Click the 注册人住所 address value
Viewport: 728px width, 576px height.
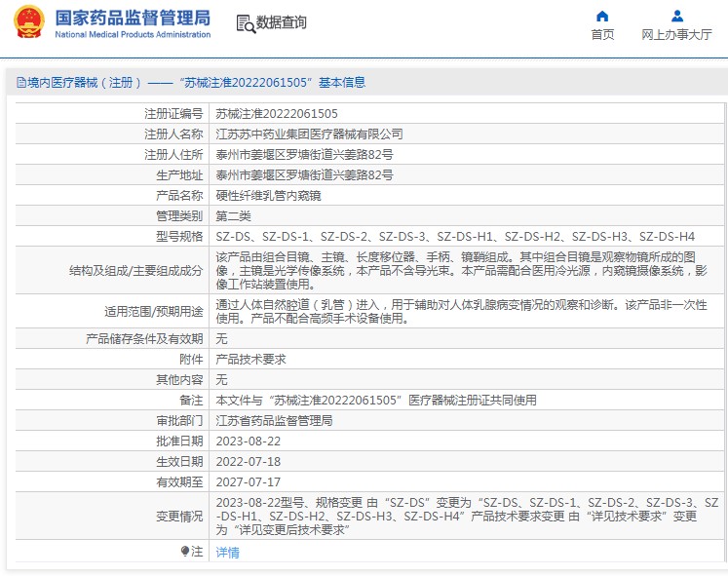pos(305,155)
